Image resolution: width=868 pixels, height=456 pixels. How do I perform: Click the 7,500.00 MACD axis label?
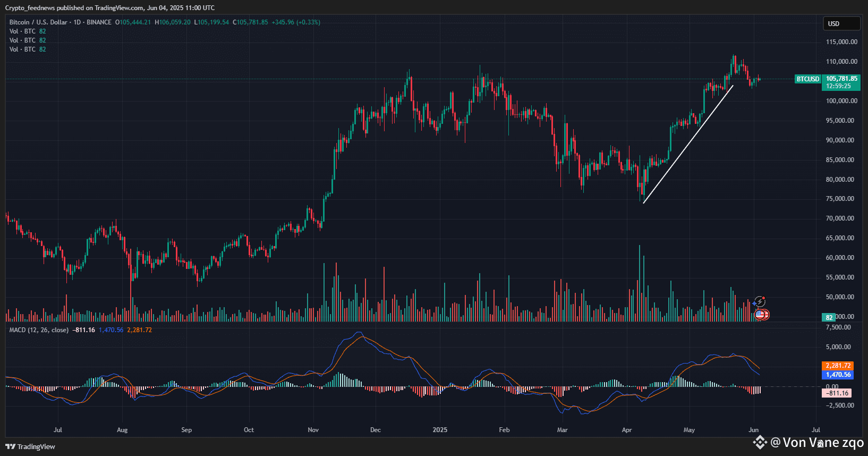click(839, 327)
